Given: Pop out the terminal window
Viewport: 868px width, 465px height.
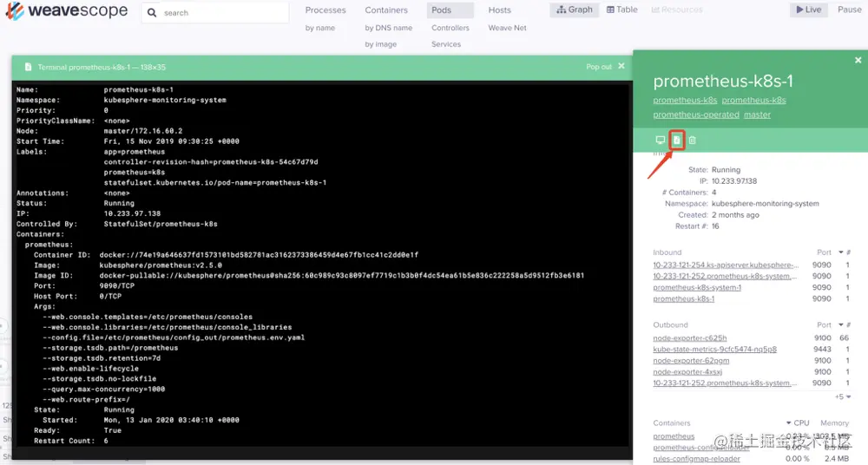Looking at the screenshot, I should pyautogui.click(x=598, y=67).
